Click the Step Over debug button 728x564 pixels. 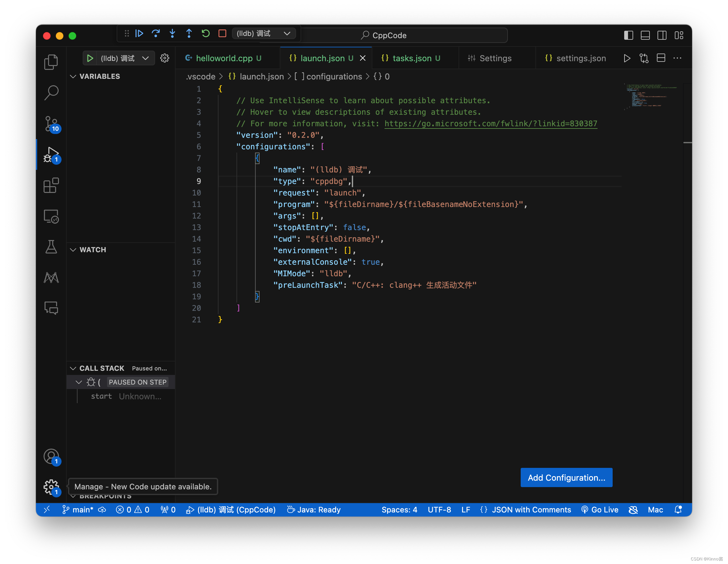coord(156,33)
